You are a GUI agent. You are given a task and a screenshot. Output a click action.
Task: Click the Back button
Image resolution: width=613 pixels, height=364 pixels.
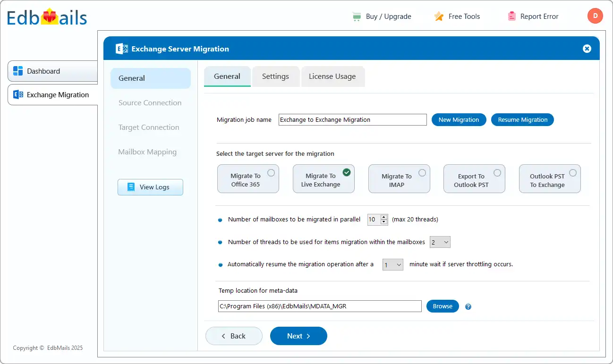tap(234, 336)
